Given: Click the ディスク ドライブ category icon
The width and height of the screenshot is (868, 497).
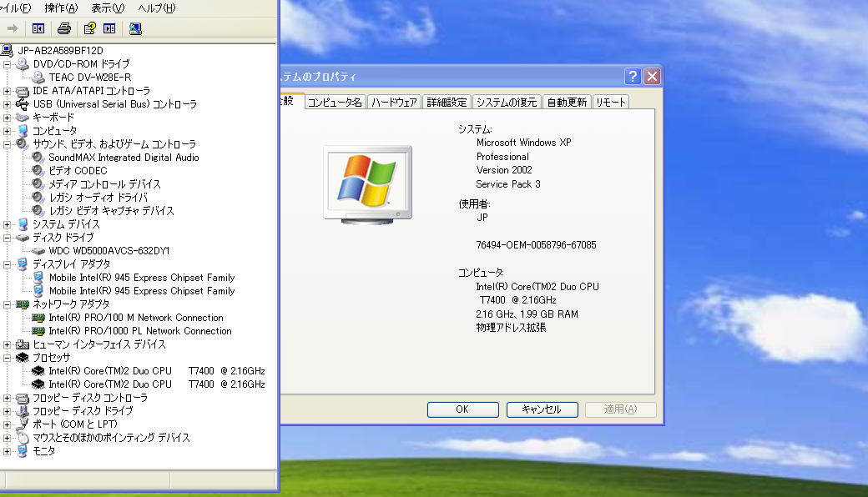Looking at the screenshot, I should point(23,238).
